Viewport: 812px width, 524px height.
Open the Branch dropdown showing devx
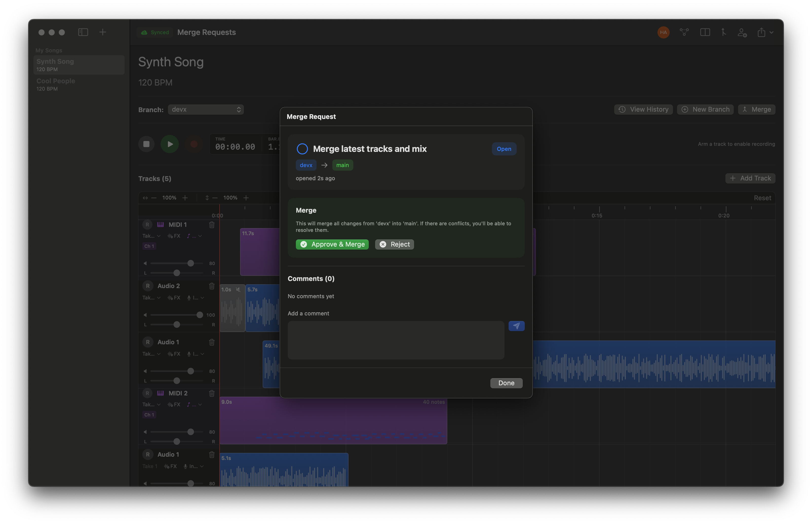(206, 109)
